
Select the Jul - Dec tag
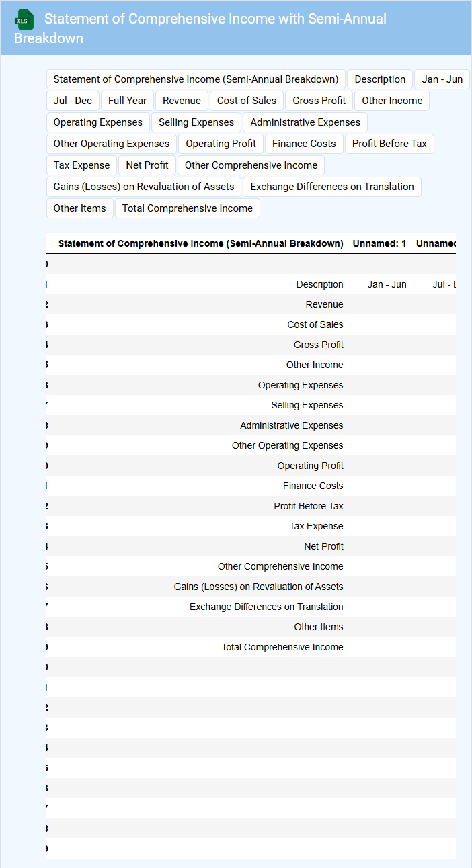point(73,101)
